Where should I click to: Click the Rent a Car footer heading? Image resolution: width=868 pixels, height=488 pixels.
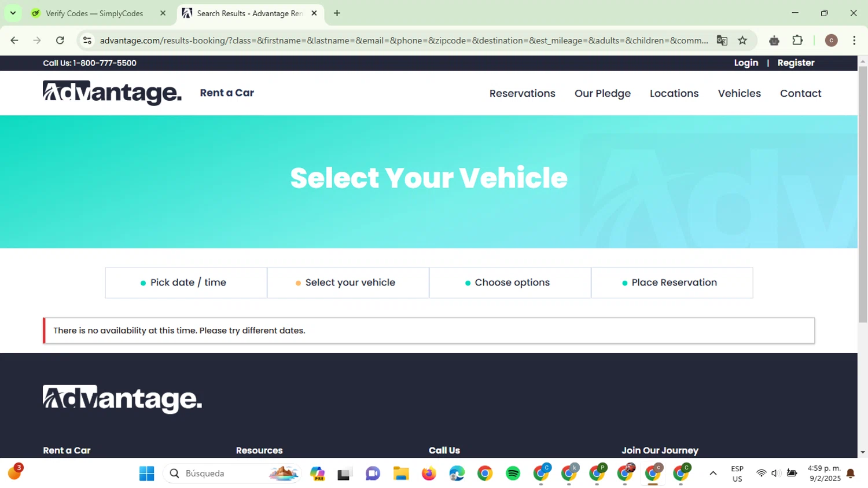pos(67,450)
